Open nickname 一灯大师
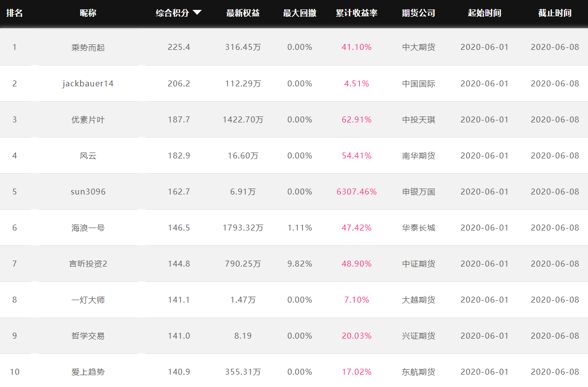The width and height of the screenshot is (588, 387). [88, 300]
